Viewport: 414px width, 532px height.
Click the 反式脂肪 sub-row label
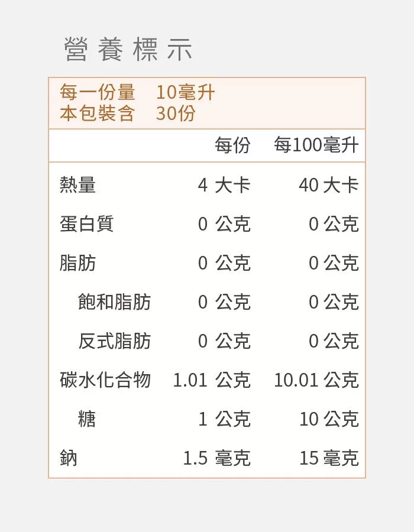(x=114, y=341)
